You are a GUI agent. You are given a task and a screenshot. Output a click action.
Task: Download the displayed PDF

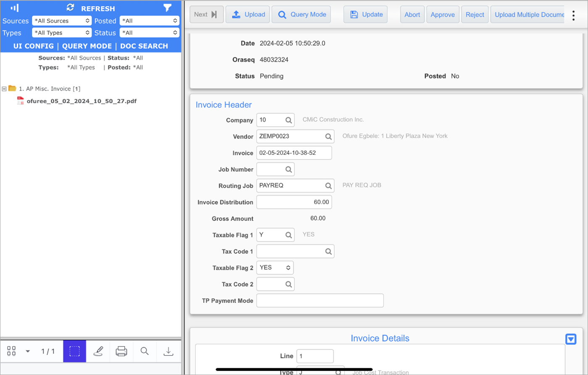(168, 351)
